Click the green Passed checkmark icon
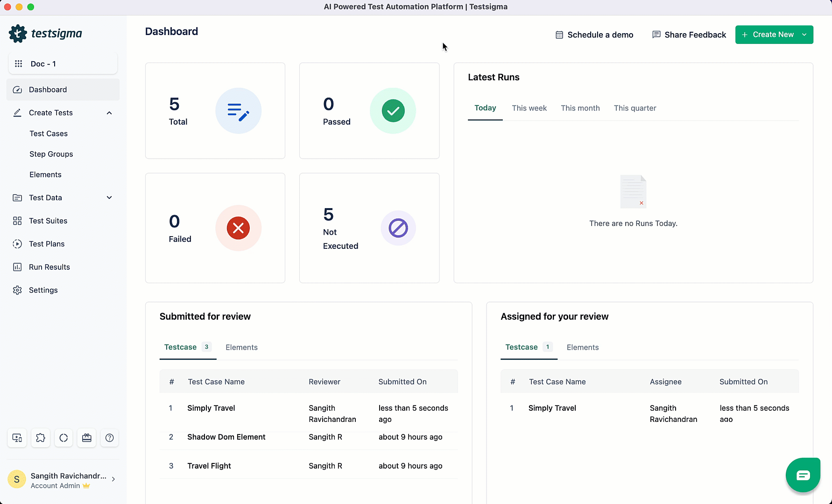832x504 pixels. coord(393,111)
